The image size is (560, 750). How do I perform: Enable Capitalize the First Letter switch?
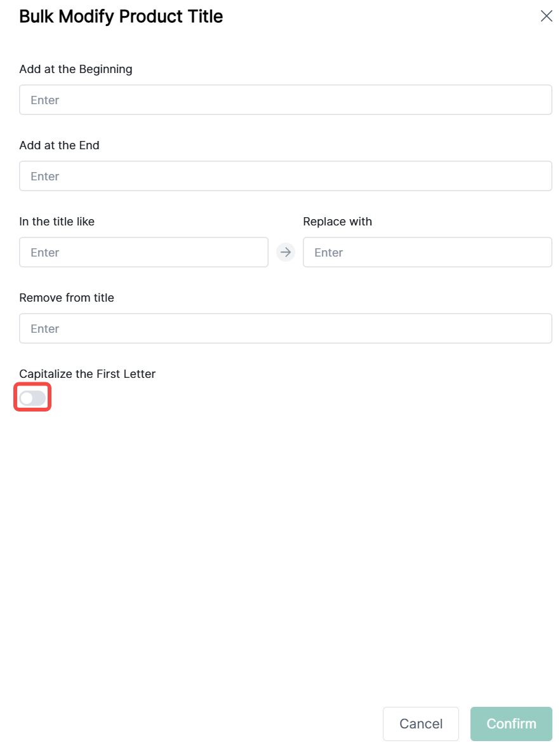(32, 398)
